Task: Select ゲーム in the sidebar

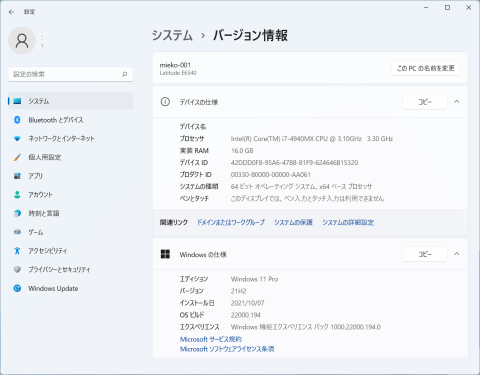Action: tap(70, 232)
